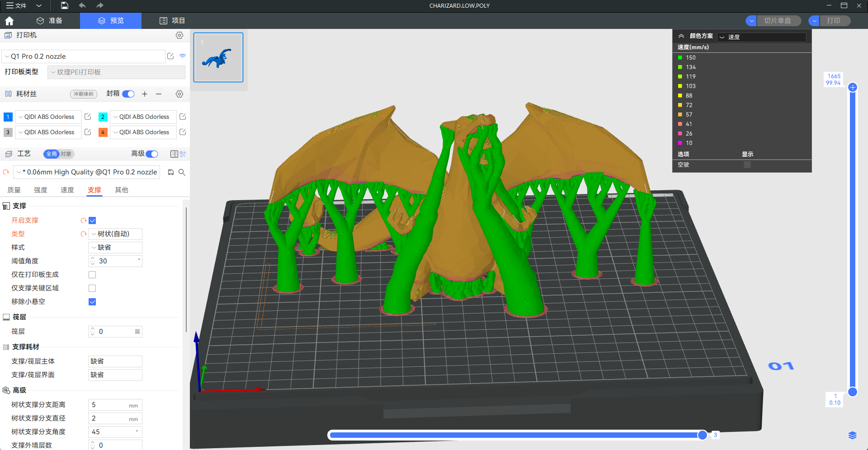Click layers icon at viewport bottom-right

click(852, 435)
